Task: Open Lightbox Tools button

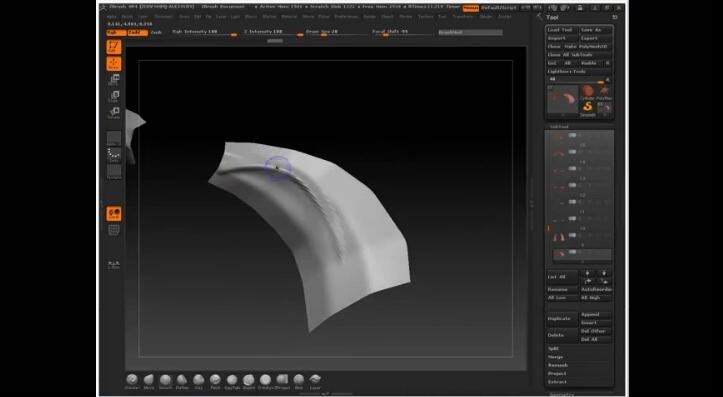Action: pyautogui.click(x=580, y=71)
